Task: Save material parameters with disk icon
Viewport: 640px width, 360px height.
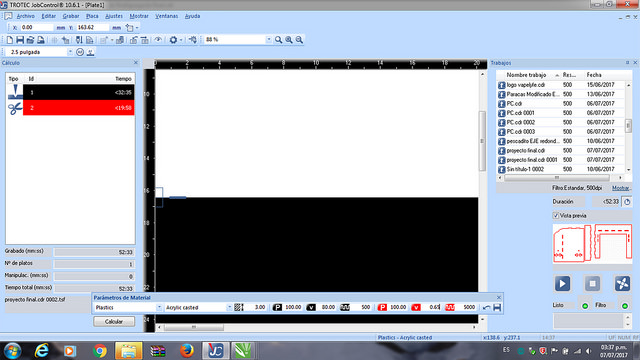Action: pyautogui.click(x=497, y=307)
